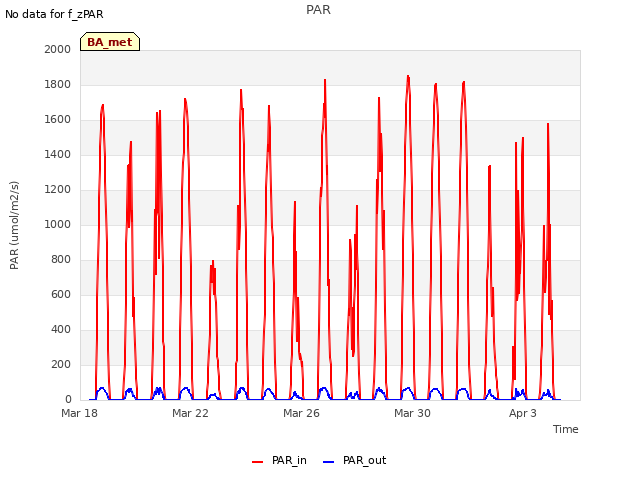Viewport: 640px width, 480px height.
Task: Click the 1800 y-axis value
Action: pos(58,84)
